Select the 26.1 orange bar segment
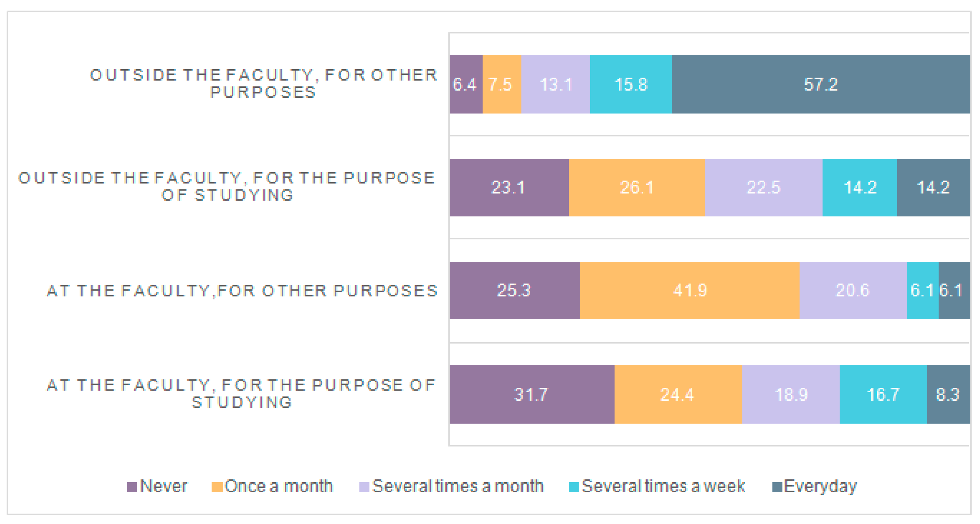This screenshot has height=524, width=980. click(636, 187)
